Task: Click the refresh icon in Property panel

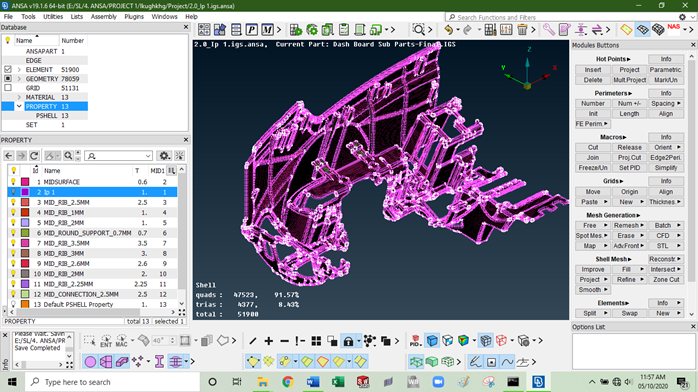Action: (x=34, y=156)
